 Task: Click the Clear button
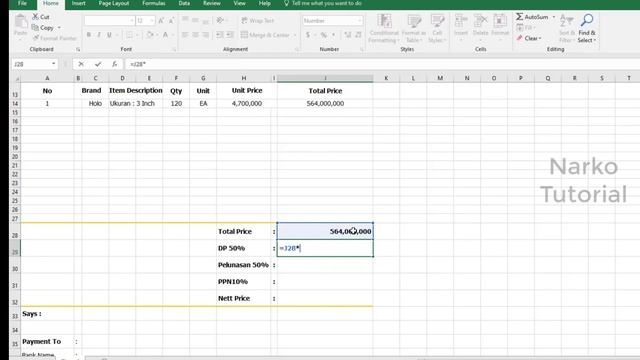pos(529,38)
